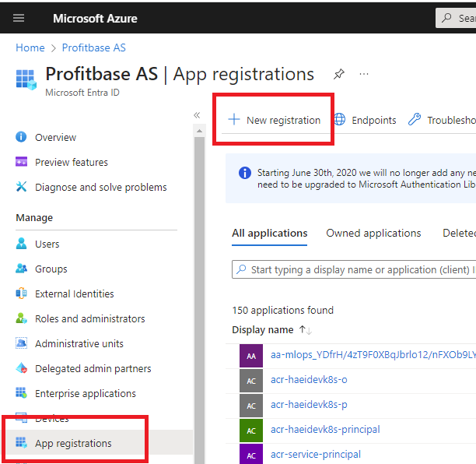Open acr-haeidevk8s-p application
Image resolution: width=476 pixels, height=464 pixels.
[x=309, y=405]
